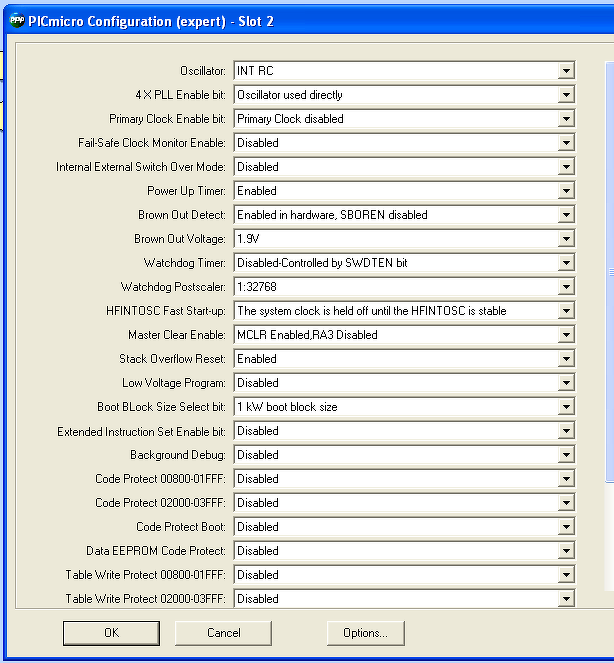The width and height of the screenshot is (614, 663).
Task: Click the 'Power Up Timer:' label
Action: click(x=186, y=191)
